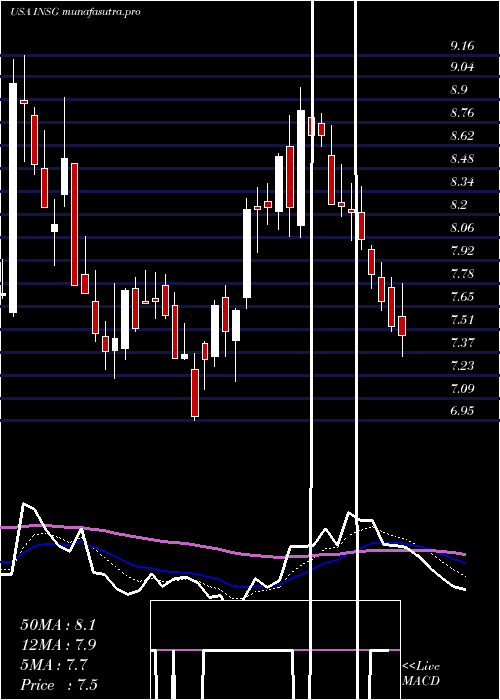Click the '50MA : 8.1' readout

click(x=58, y=625)
